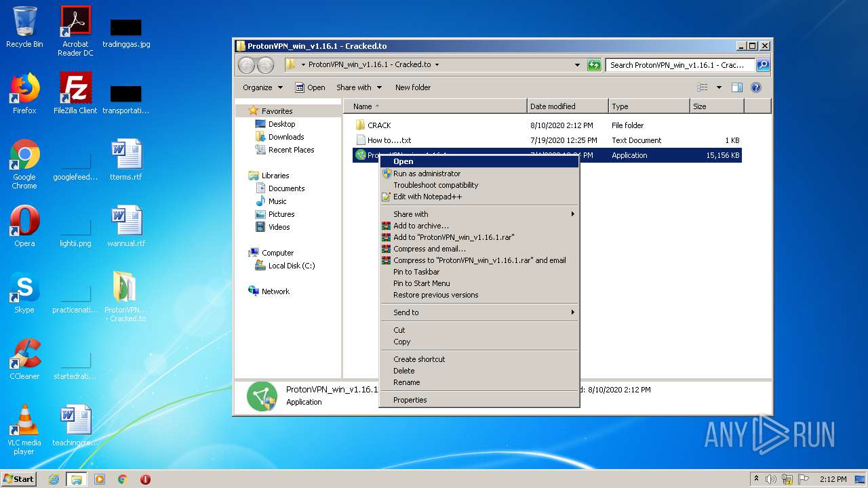Launch Firefox from the desktop
868x488 pixels.
[x=24, y=94]
